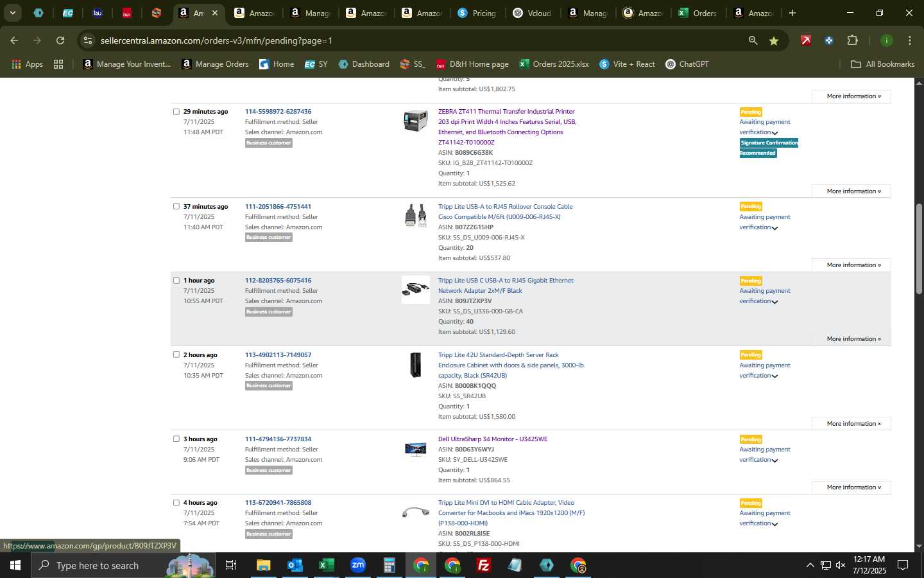Expand More information for ZEBRA printer order
924x578 pixels.
(851, 191)
